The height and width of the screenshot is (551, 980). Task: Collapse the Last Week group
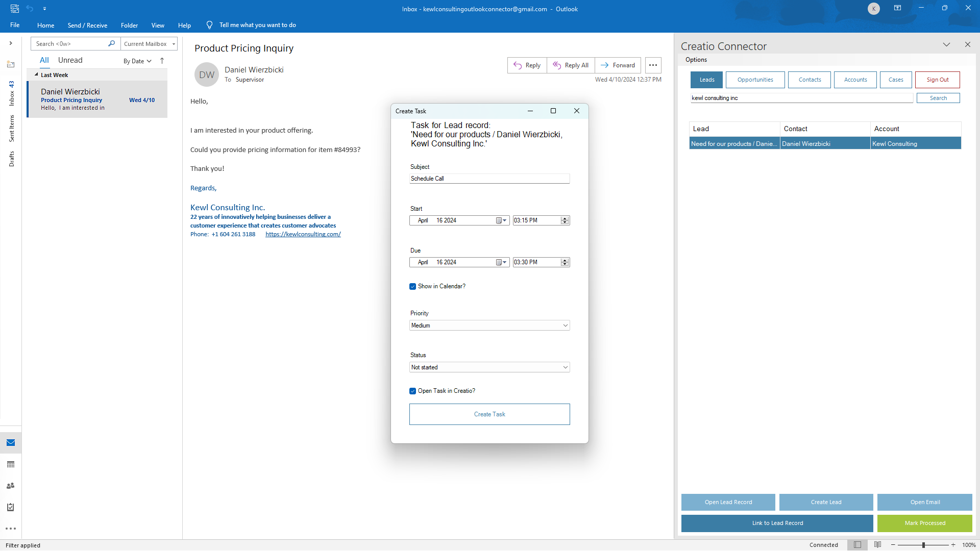click(x=36, y=75)
